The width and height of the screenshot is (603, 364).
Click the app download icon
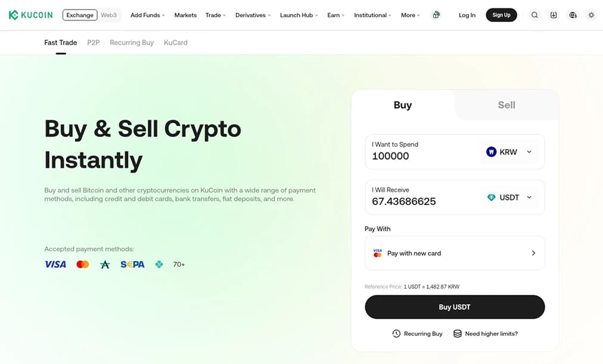554,15
